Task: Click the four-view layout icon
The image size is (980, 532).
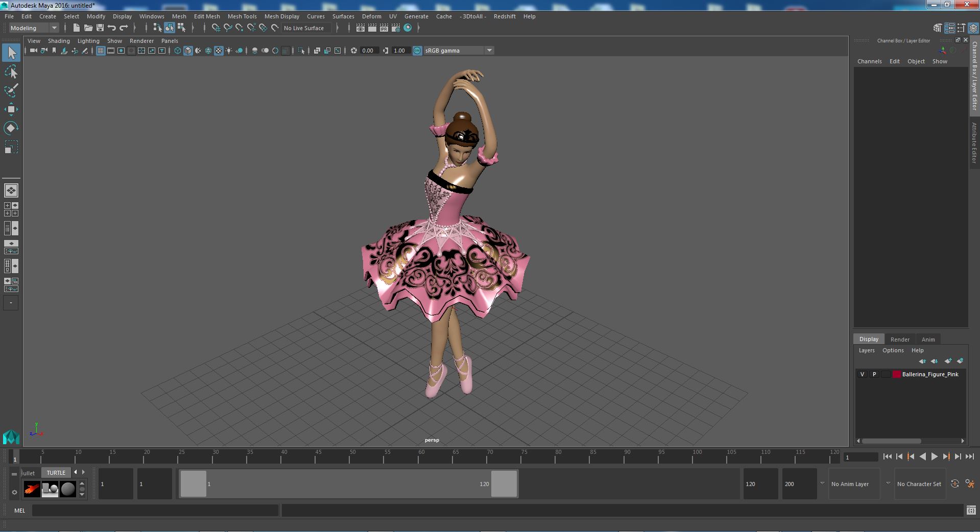Action: pyautogui.click(x=11, y=209)
